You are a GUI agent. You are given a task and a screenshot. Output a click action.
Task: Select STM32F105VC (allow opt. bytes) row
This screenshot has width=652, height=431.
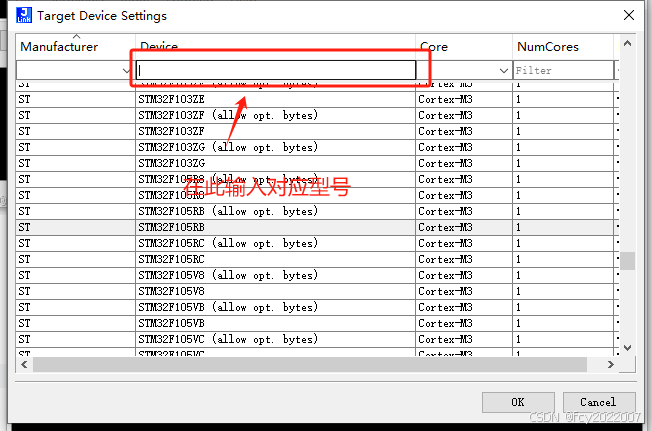[x=315, y=339]
